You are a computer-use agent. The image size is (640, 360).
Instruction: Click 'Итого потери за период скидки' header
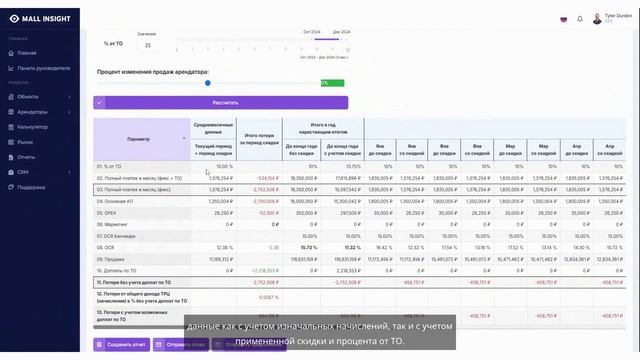coord(259,139)
